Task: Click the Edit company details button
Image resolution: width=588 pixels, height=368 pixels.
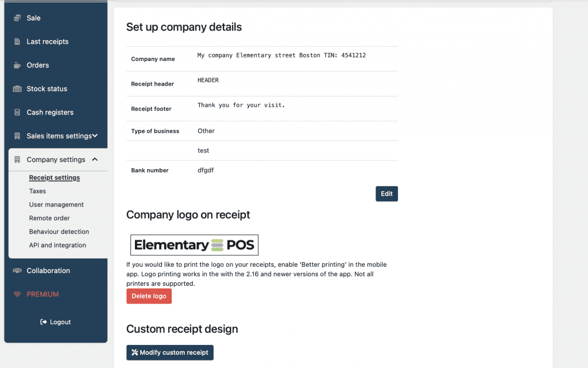Action: [386, 194]
